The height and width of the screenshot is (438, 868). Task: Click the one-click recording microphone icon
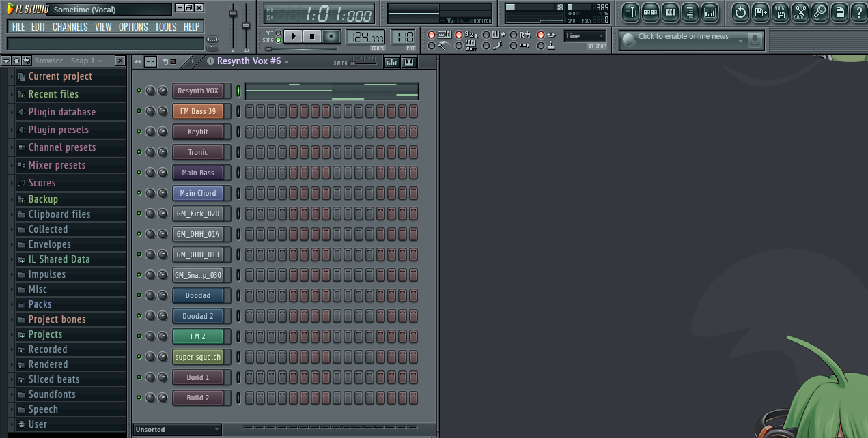click(x=820, y=12)
